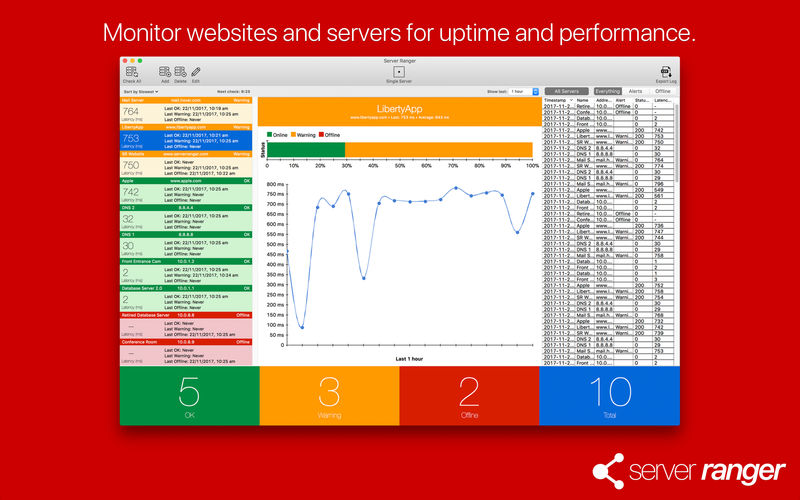Screen dimensions: 800x500
Task: Click the Server Ranger window title
Action: [399, 61]
